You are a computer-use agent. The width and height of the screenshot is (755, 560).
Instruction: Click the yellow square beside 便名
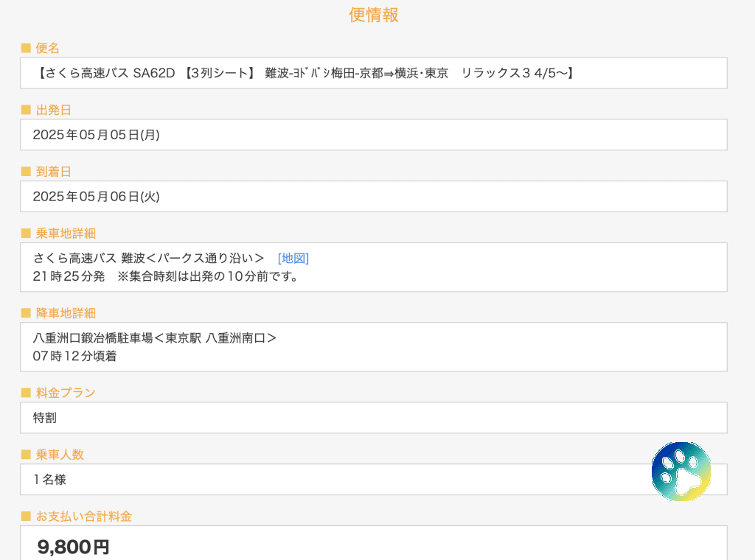(26, 48)
